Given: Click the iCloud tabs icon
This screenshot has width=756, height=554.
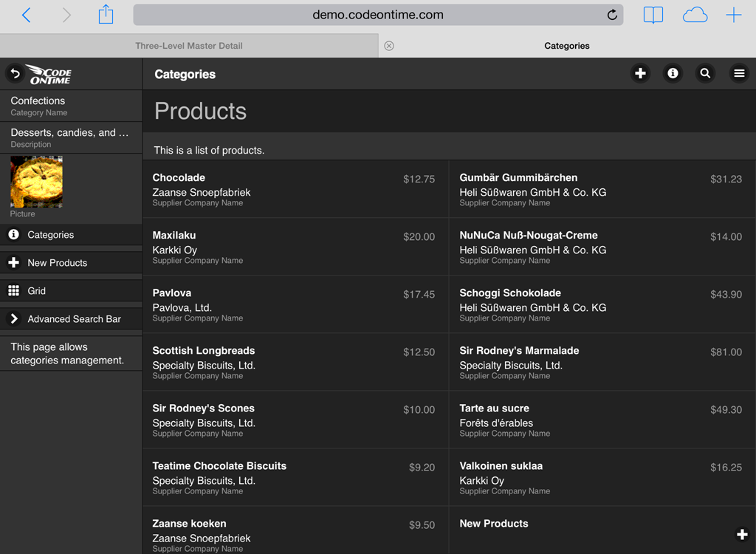Looking at the screenshot, I should coord(694,15).
